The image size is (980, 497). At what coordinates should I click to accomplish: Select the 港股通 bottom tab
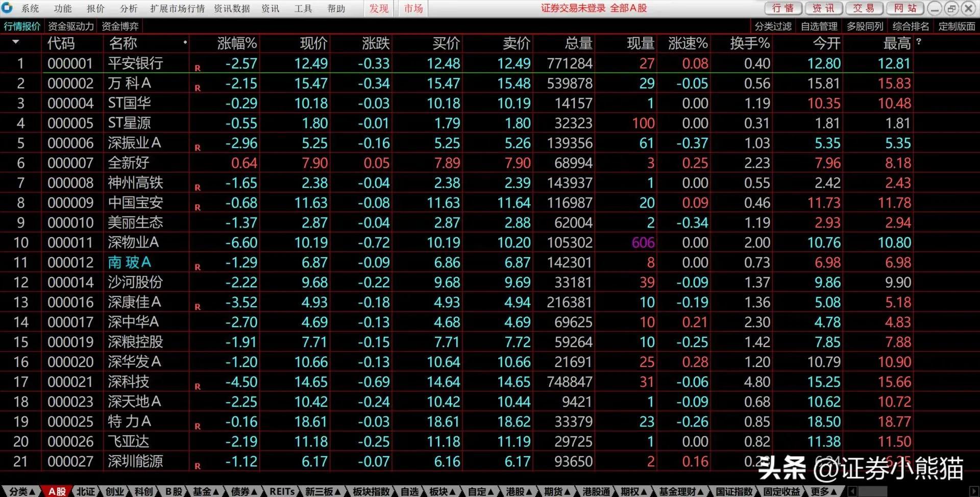(596, 491)
